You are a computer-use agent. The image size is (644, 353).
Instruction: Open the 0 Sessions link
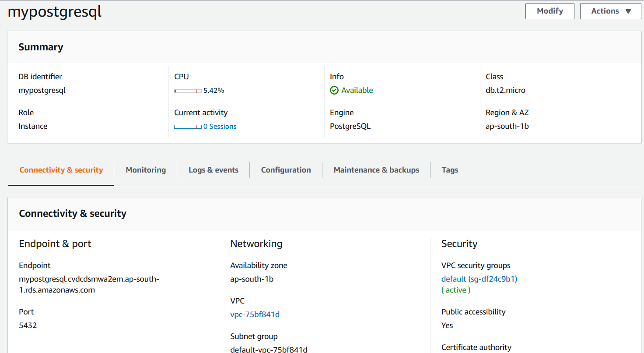[220, 127]
